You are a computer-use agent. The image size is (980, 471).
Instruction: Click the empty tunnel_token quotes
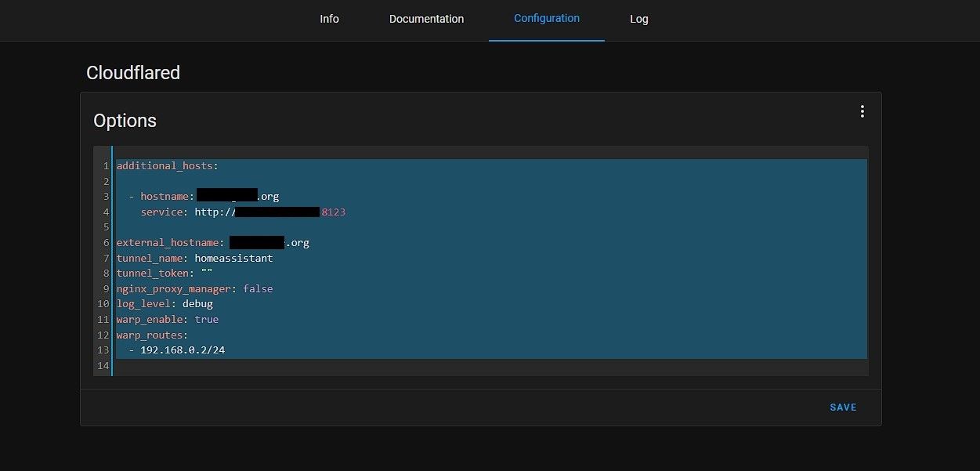tap(207, 274)
